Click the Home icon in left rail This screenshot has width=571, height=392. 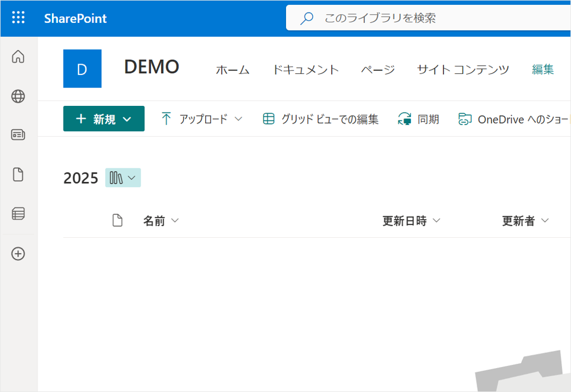(x=18, y=56)
